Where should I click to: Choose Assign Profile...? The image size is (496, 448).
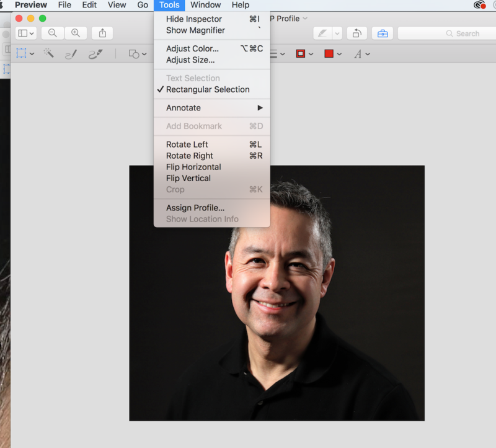211,208
